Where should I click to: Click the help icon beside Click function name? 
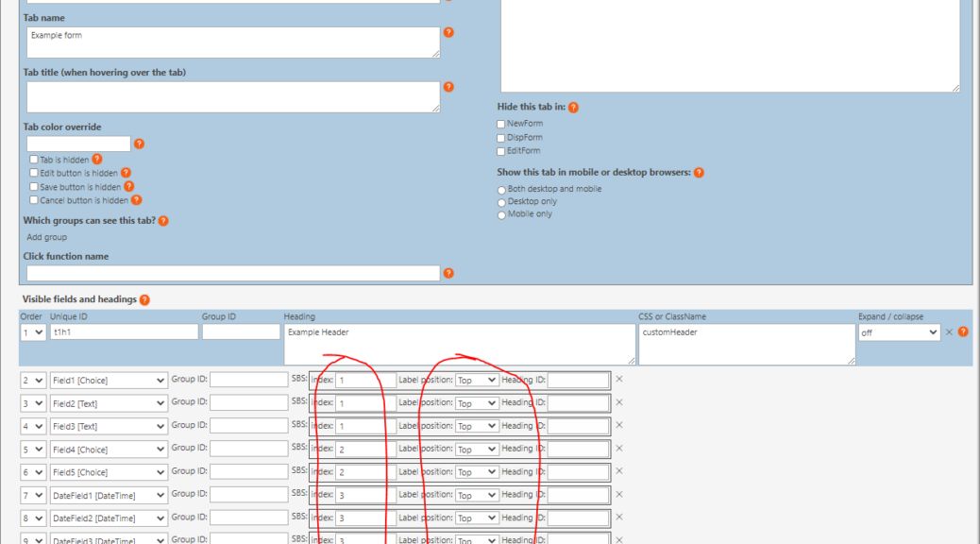pyautogui.click(x=448, y=273)
